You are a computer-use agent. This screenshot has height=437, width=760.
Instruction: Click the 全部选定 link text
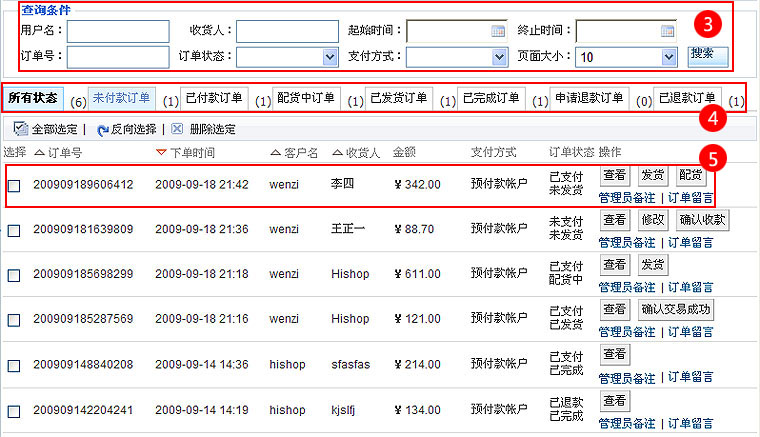55,129
